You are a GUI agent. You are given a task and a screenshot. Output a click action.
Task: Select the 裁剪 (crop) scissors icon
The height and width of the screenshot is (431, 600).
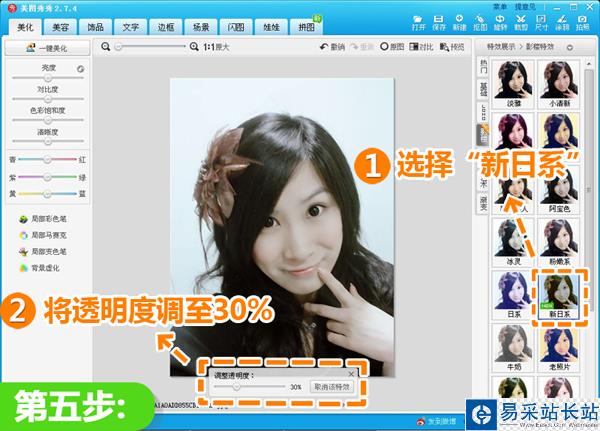520,23
